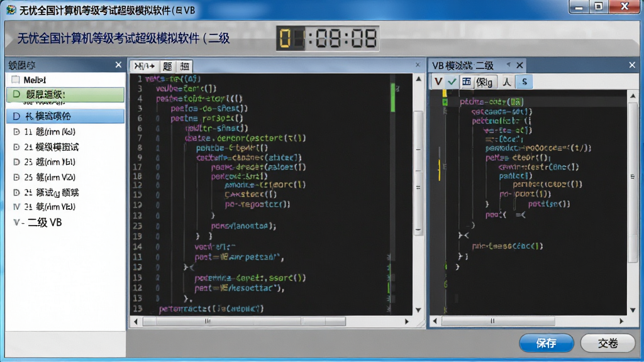Click center editor vertical scrollbar down arrow
Image resolution: width=644 pixels, height=362 pixels.
tap(418, 310)
